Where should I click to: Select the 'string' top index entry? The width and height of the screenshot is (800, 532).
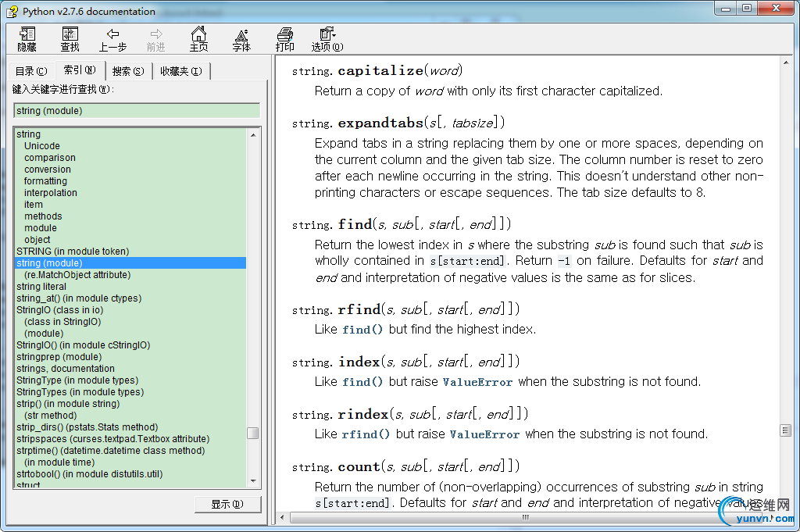[29, 134]
